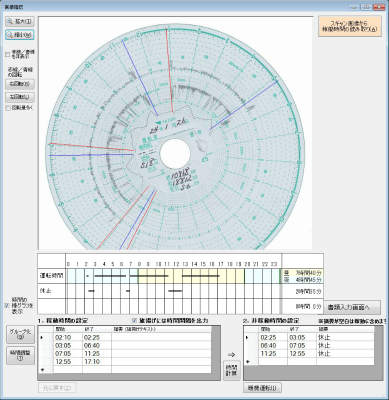
Task: Click the 時間計算 time calculation button
Action: (x=232, y=370)
